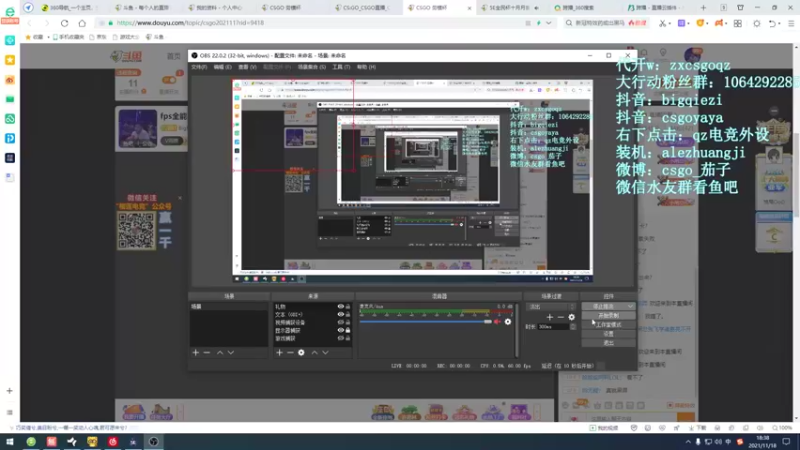Viewport: 800px width, 450px height.
Task: Open mixer channel settings with the gear icon
Action: [508, 322]
